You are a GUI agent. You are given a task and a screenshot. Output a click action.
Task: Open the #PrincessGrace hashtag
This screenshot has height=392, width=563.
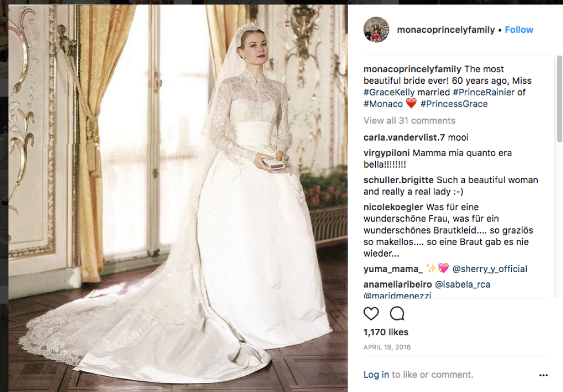(x=454, y=104)
